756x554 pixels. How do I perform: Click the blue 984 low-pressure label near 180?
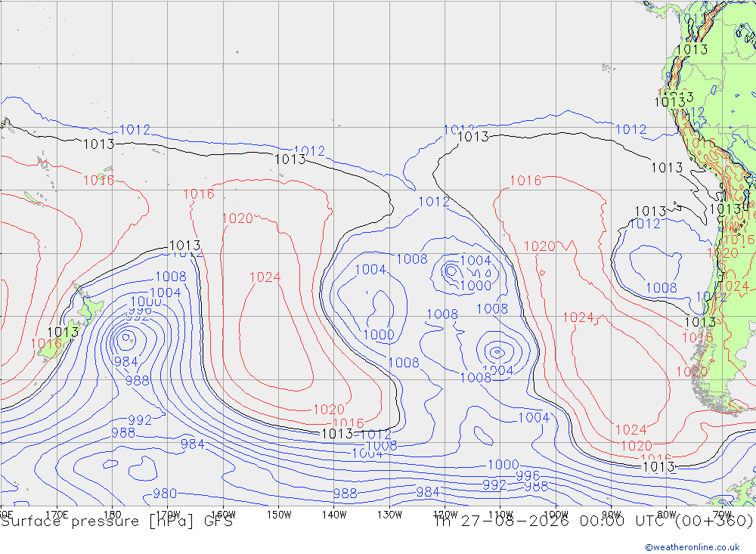tap(125, 361)
